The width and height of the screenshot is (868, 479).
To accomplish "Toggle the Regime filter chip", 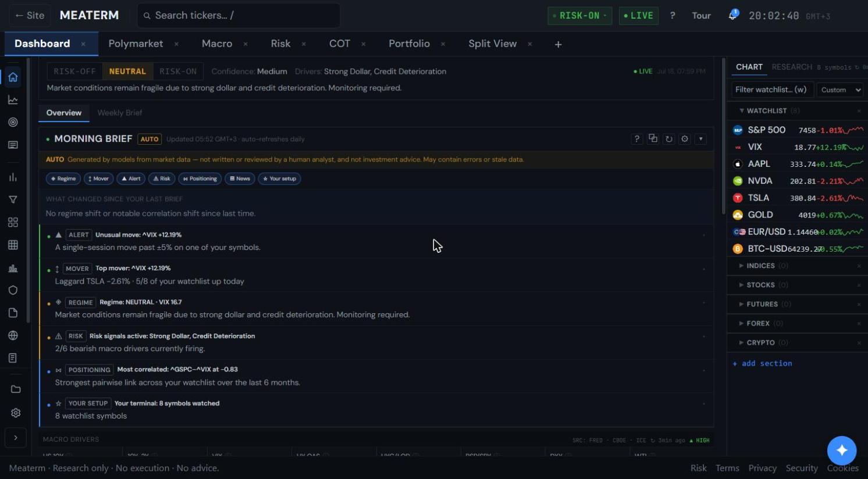I will (x=63, y=178).
